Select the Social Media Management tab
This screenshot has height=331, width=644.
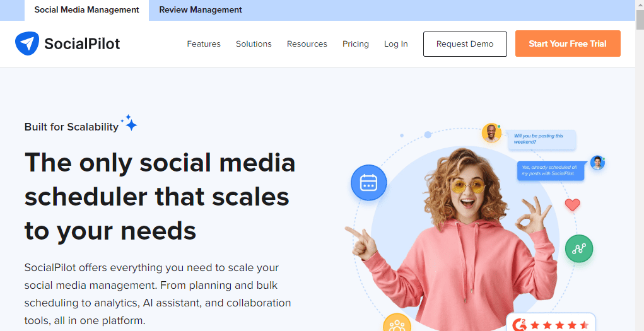[86, 10]
